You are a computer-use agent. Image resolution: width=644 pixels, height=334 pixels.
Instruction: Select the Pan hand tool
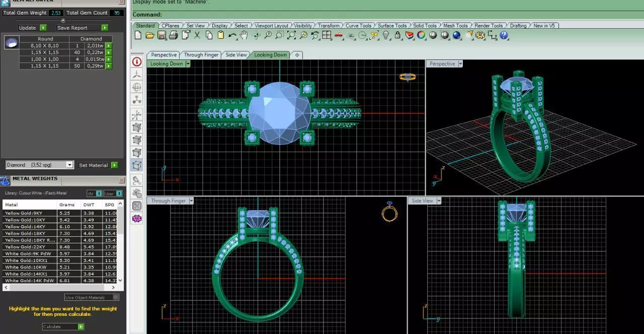(244, 35)
